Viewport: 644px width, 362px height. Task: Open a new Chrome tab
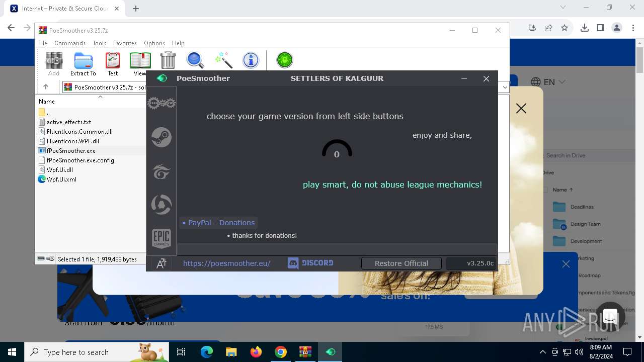tap(136, 8)
